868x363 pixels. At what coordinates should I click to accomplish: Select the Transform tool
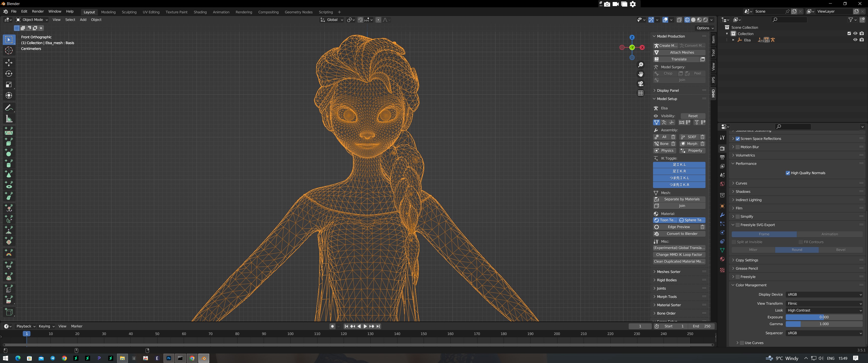click(x=9, y=95)
